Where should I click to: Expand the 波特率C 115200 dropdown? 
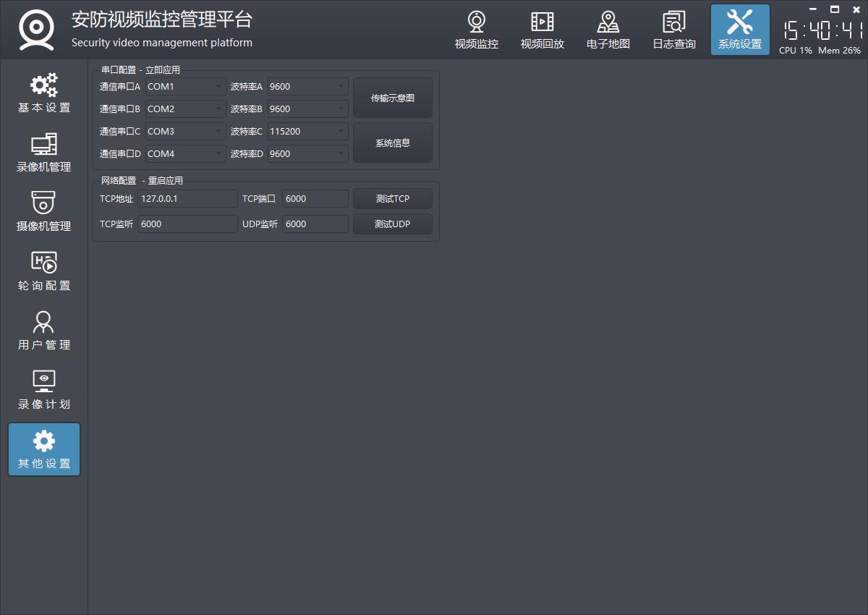pyautogui.click(x=307, y=132)
